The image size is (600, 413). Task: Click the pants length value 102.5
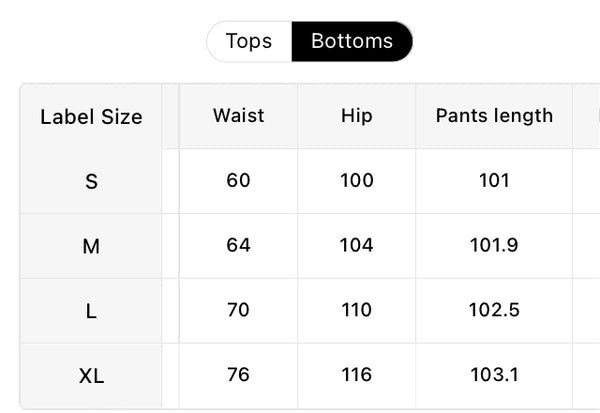click(494, 310)
